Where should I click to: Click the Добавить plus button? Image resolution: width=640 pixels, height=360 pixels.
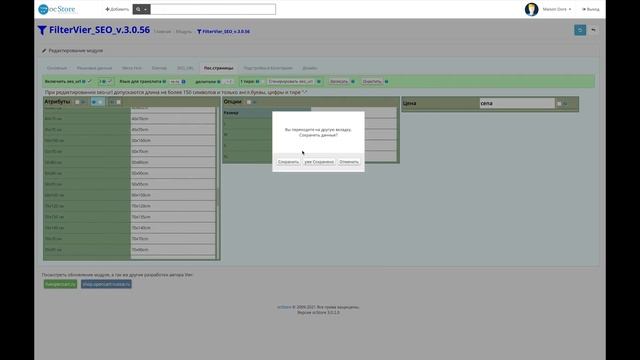point(117,9)
